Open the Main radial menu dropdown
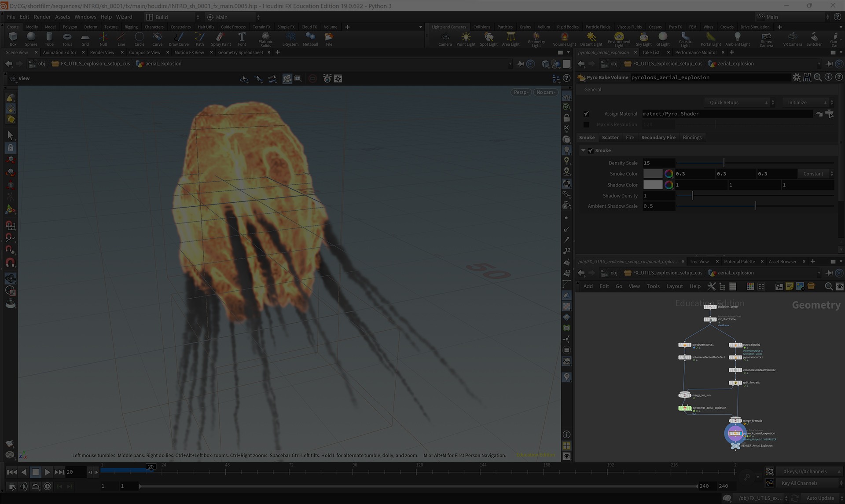Image resolution: width=845 pixels, height=504 pixels. point(233,17)
